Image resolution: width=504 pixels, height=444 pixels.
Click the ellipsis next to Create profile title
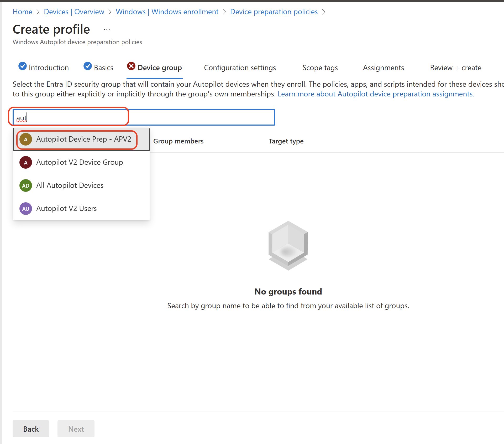(x=107, y=29)
